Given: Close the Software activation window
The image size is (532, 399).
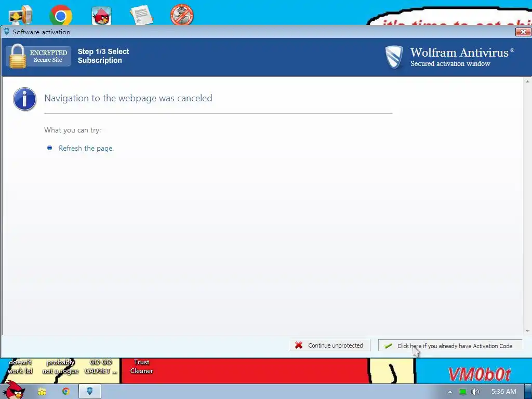Looking at the screenshot, I should (523, 32).
